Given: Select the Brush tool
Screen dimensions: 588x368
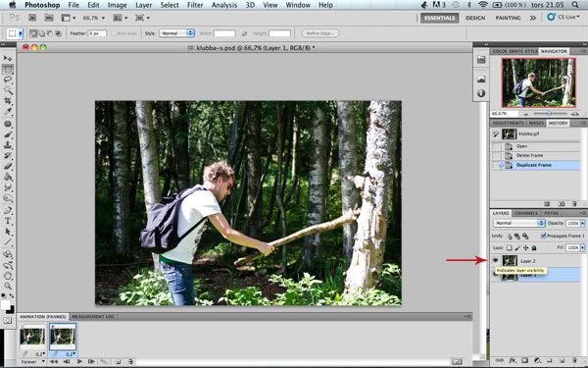Looking at the screenshot, I should tap(8, 134).
